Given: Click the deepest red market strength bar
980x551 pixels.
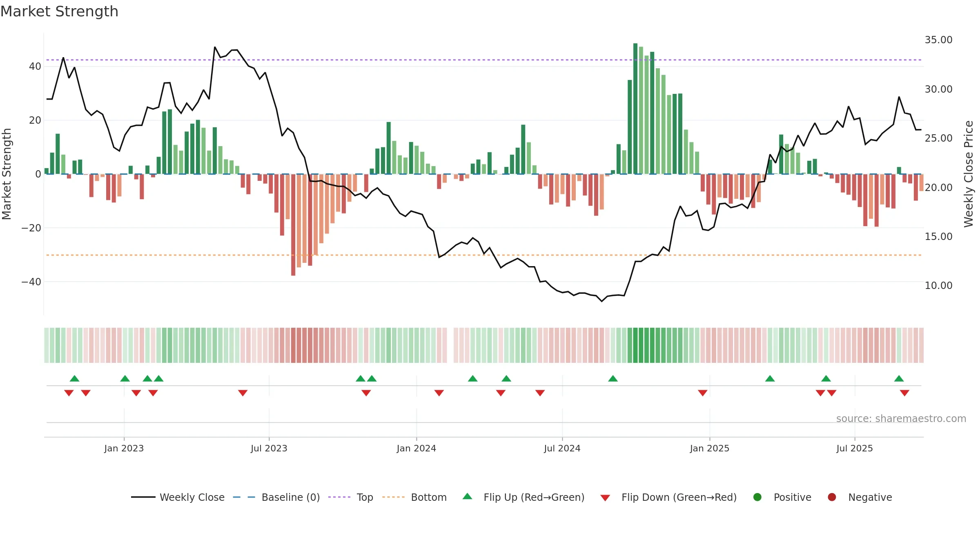Looking at the screenshot, I should 293,225.
